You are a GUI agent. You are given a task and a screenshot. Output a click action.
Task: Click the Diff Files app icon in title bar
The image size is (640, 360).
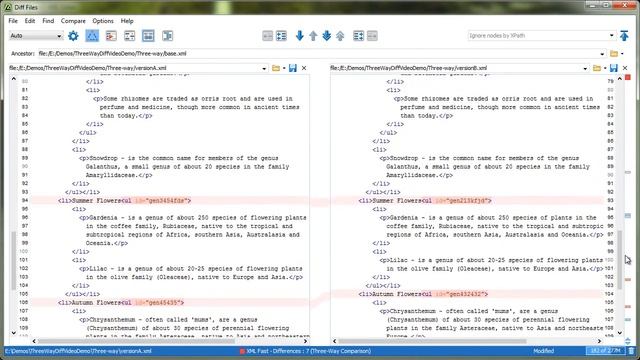[7, 7]
